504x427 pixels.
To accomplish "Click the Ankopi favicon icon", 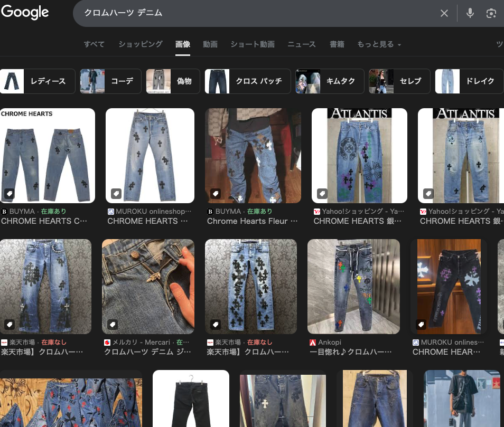I will pyautogui.click(x=312, y=343).
